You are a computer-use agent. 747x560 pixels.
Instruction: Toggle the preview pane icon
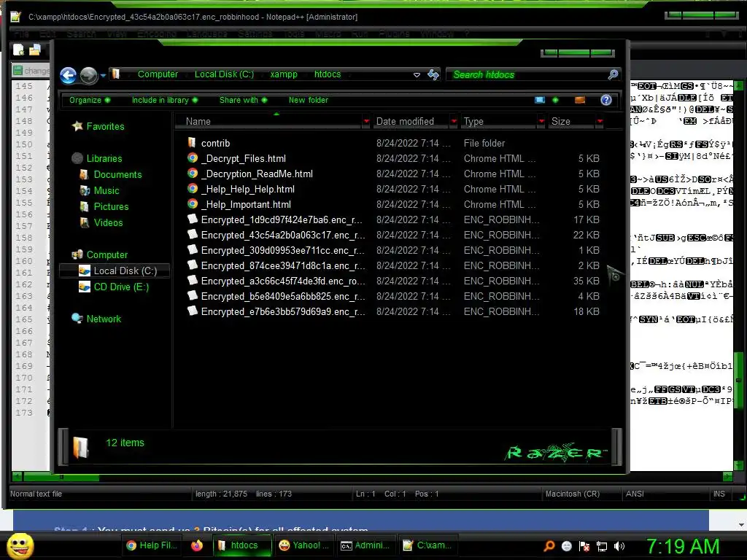pyautogui.click(x=580, y=100)
